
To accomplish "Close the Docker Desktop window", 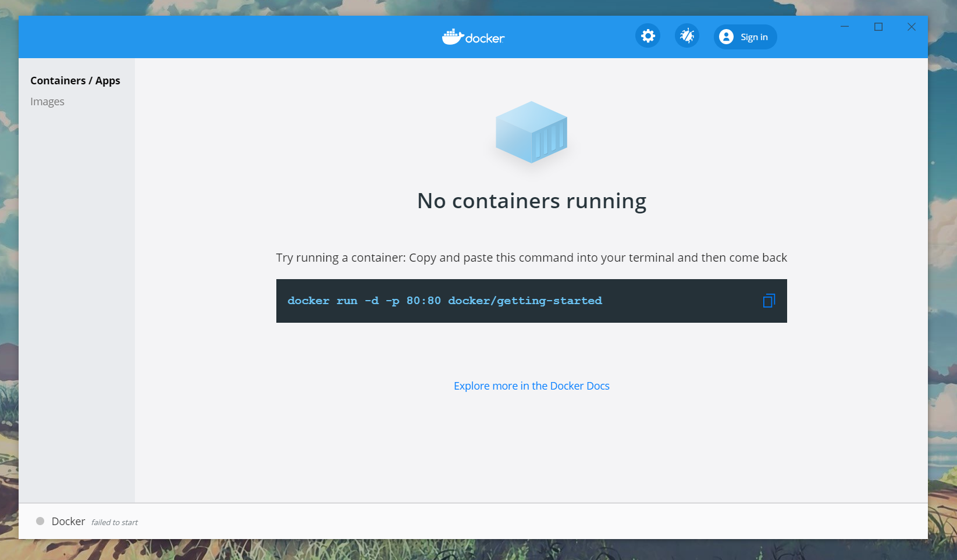I will point(912,27).
